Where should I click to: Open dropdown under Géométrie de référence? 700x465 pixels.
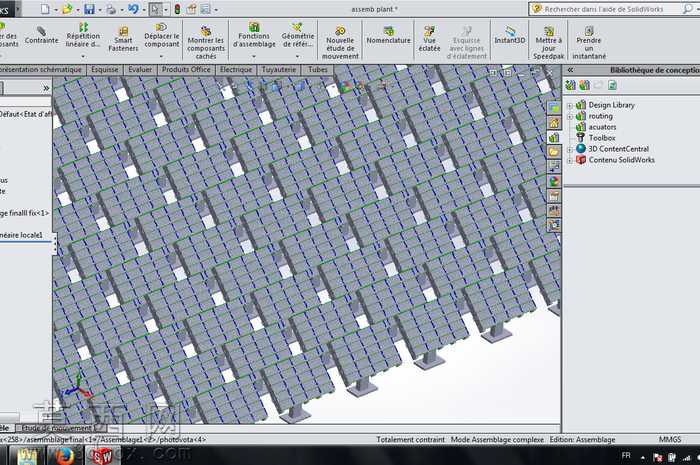coord(298,56)
